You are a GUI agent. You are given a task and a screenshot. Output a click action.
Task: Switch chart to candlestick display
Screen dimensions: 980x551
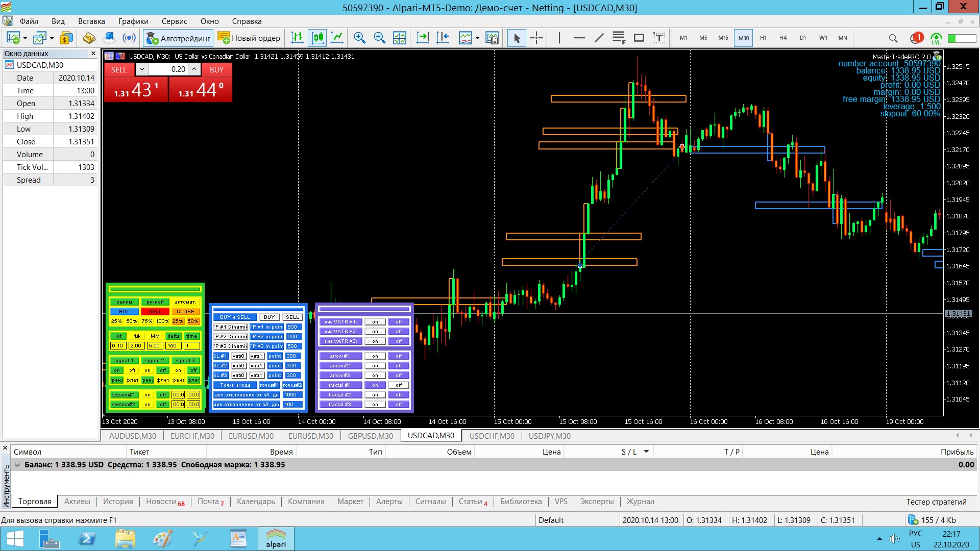[x=317, y=38]
